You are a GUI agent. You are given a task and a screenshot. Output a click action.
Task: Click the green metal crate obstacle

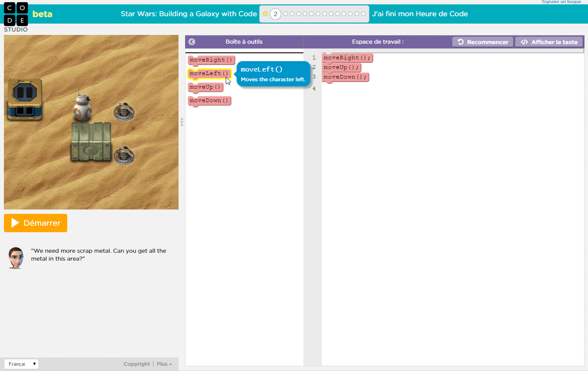91,142
